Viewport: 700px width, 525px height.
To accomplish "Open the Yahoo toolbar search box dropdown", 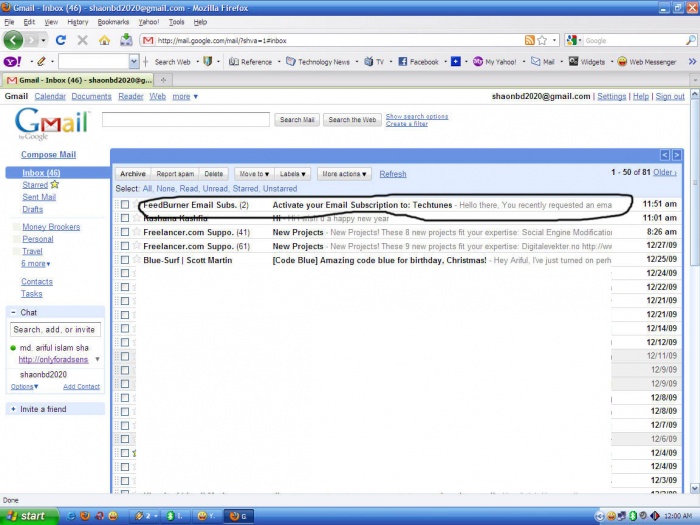I will (133, 62).
